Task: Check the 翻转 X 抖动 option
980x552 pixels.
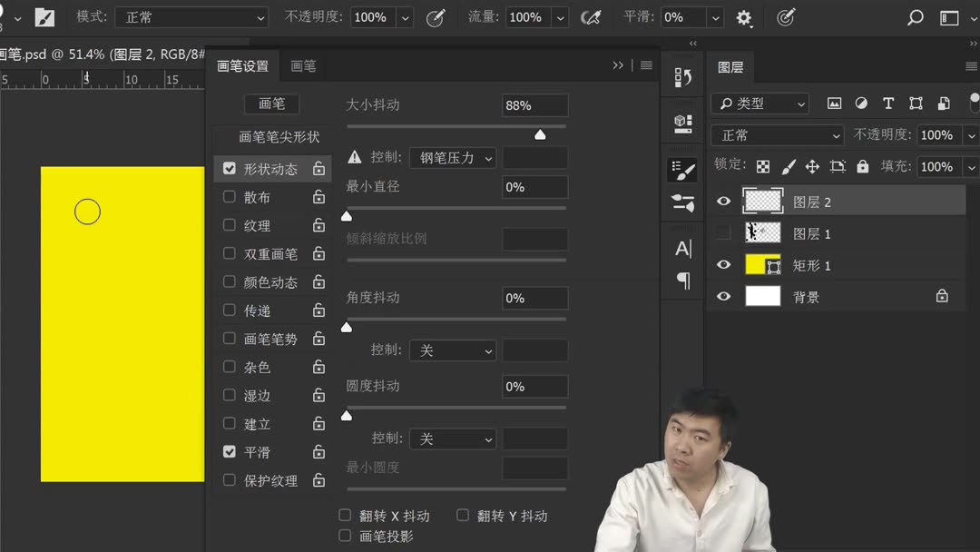Action: tap(345, 515)
